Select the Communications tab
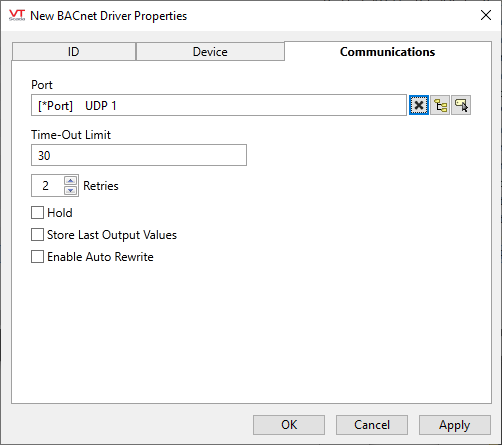The height and width of the screenshot is (445, 502). click(388, 52)
